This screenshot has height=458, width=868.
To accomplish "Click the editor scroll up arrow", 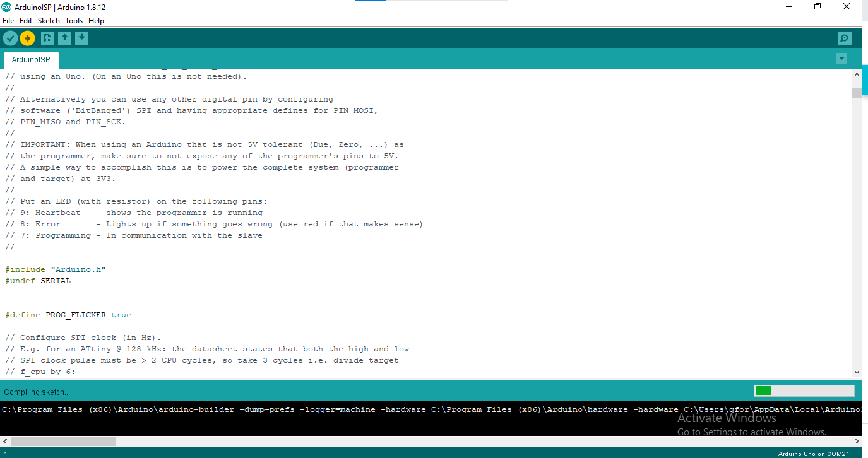I will [857, 74].
